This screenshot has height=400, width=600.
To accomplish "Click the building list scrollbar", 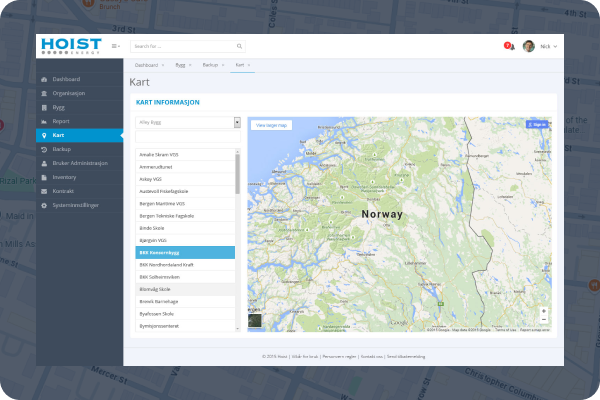I will coord(237,172).
